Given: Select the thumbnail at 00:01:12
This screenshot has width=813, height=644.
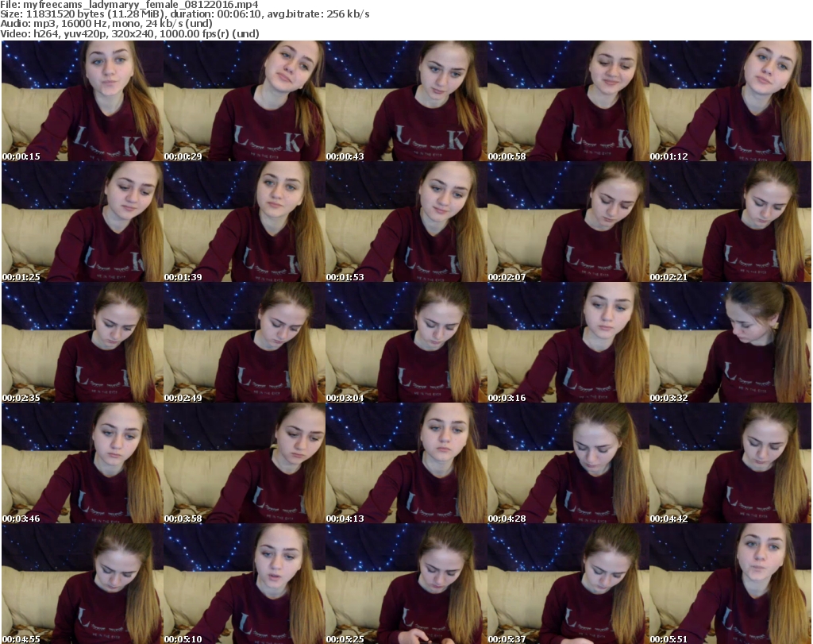Looking at the screenshot, I should pos(730,102).
